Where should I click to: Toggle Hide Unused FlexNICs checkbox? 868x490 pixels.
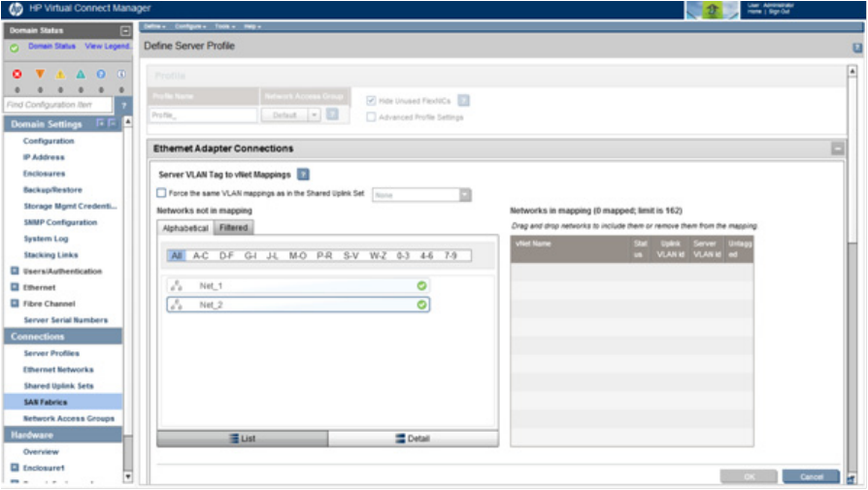371,101
